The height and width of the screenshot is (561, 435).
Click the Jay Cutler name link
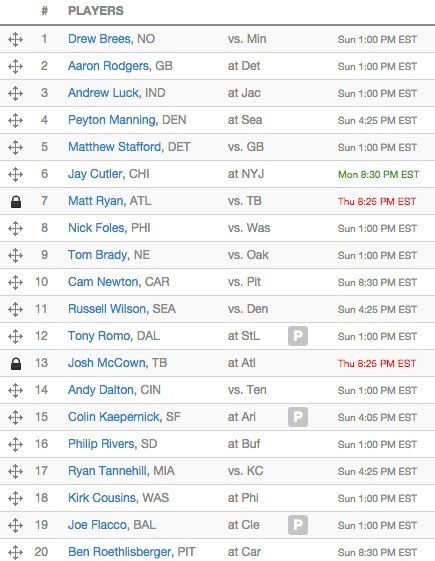click(96, 174)
